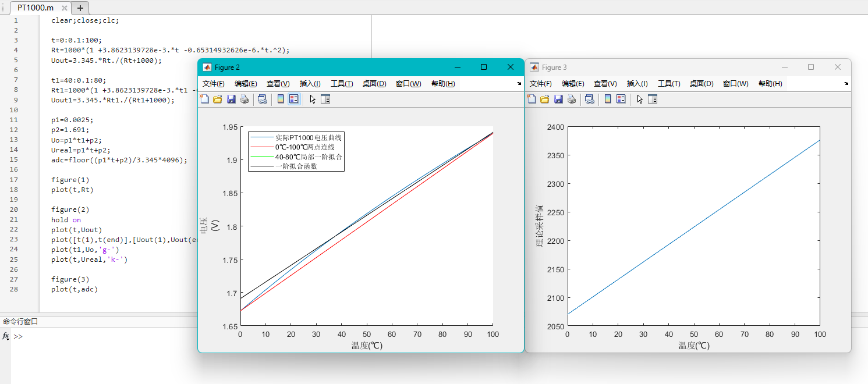Open Property Inspector in Figure 2
868x384 pixels.
[325, 99]
